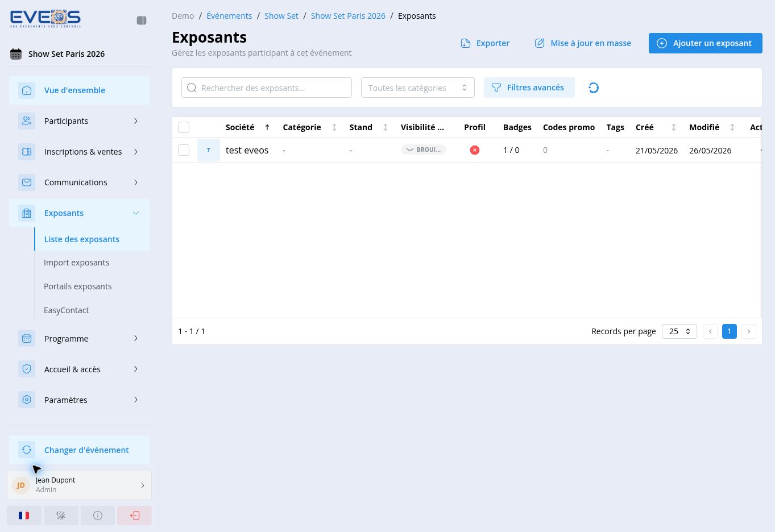Image resolution: width=775 pixels, height=532 pixels.
Task: Click the Exporter button
Action: [485, 43]
